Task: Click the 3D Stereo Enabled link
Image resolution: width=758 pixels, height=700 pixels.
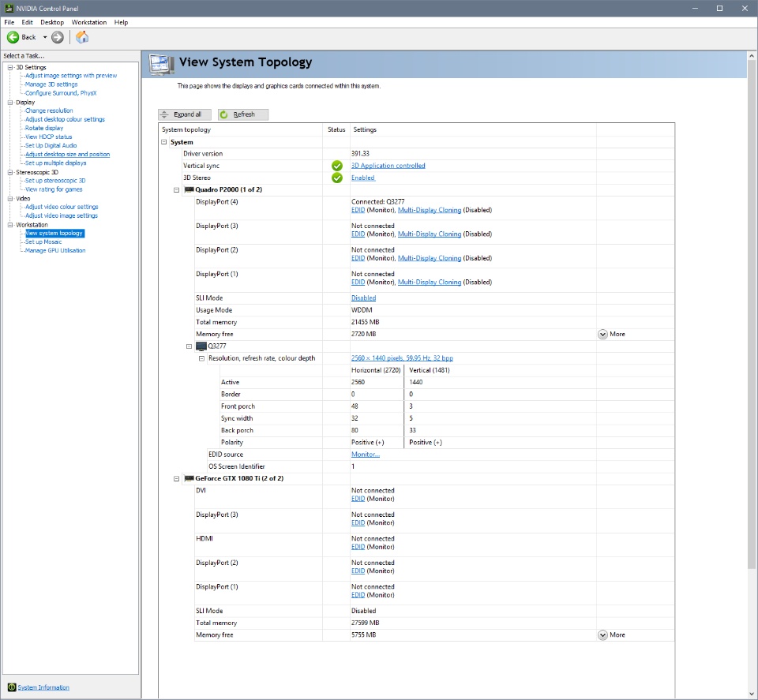Action: (363, 178)
